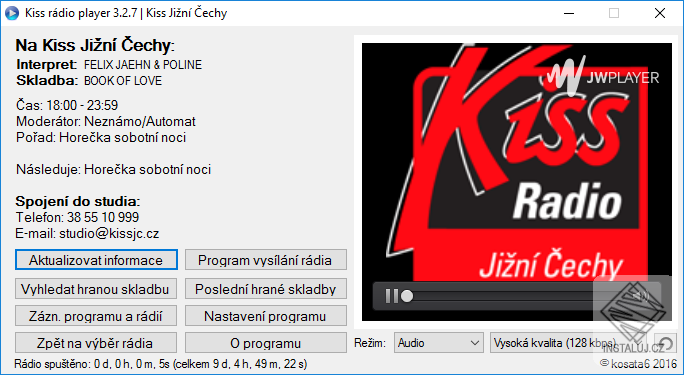This screenshot has width=684, height=375.
Task: Click the JW Player logo in video
Action: point(602,77)
